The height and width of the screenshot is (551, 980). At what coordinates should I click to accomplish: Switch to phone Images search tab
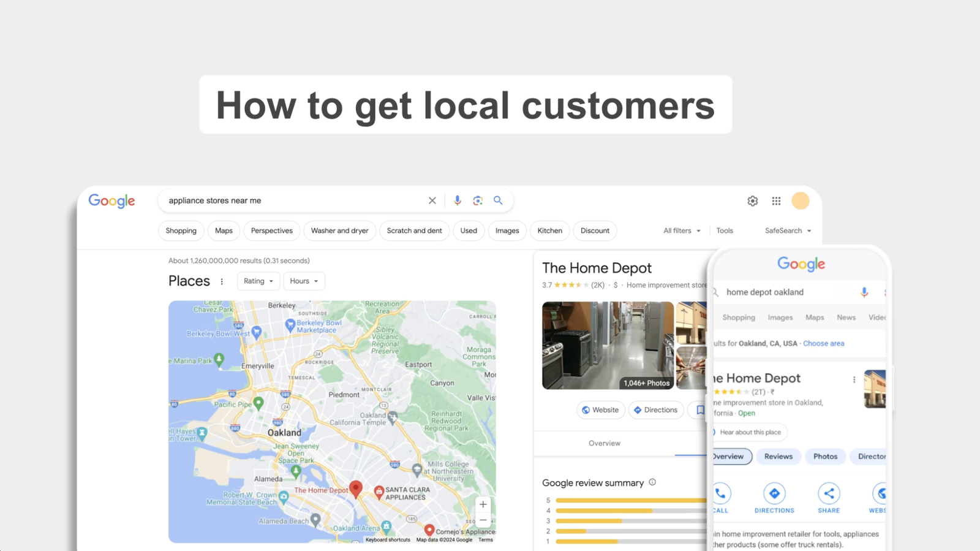click(780, 317)
